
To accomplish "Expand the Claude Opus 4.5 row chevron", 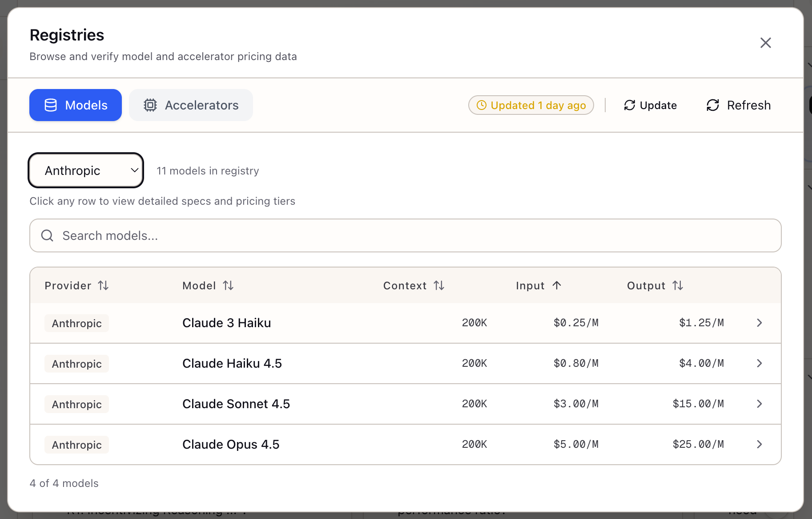I will [759, 444].
